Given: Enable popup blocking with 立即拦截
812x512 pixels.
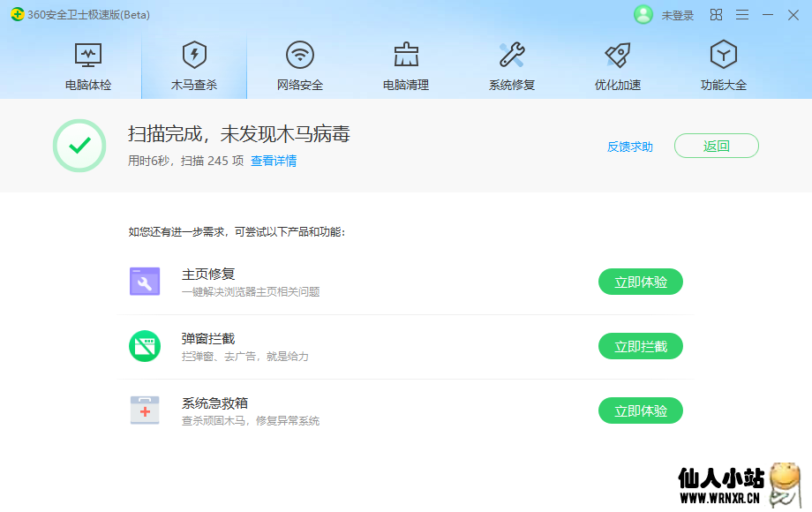Looking at the screenshot, I should click(641, 346).
